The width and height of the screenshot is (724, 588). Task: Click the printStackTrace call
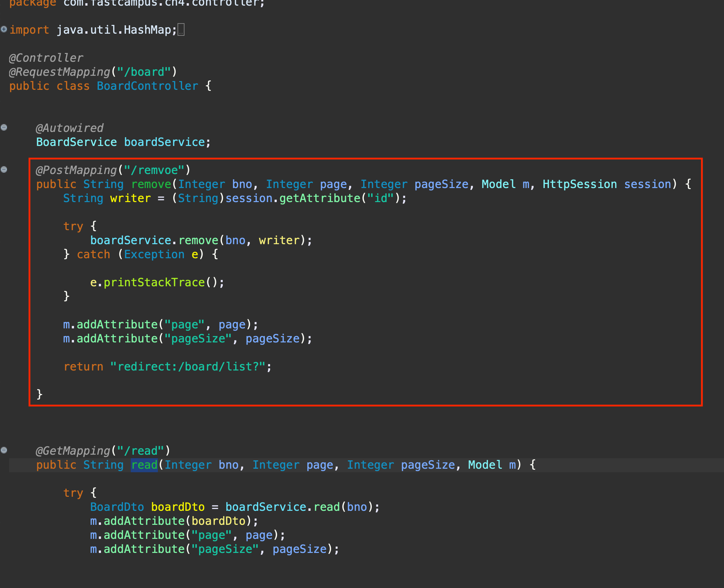coord(154,282)
